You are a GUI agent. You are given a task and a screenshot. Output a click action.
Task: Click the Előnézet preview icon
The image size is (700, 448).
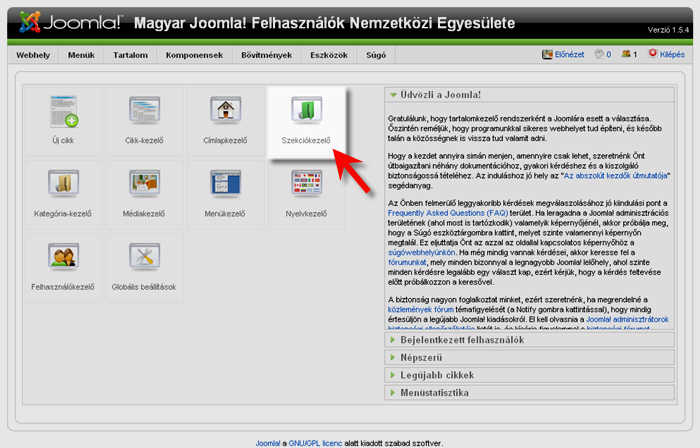547,54
